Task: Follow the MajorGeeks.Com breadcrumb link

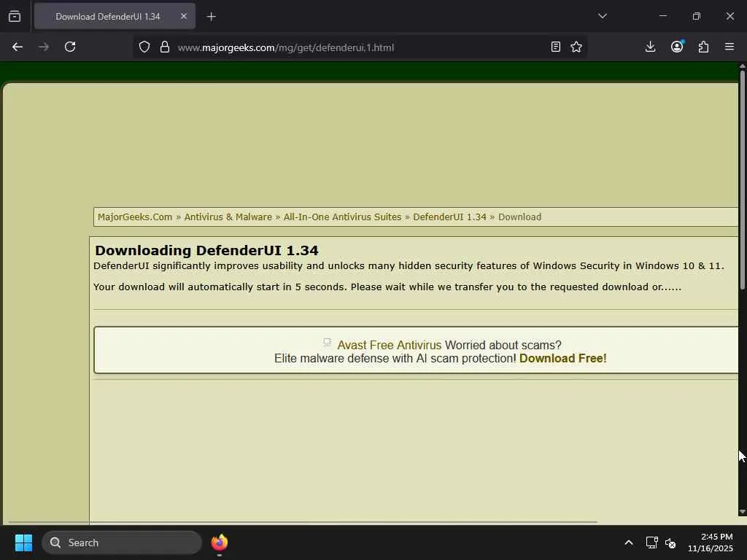Action: [x=135, y=217]
